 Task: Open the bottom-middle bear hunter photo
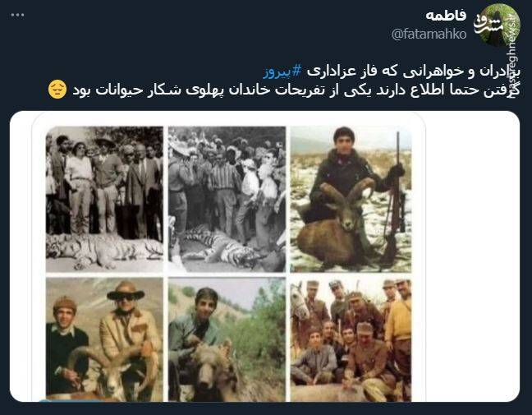coord(227,339)
